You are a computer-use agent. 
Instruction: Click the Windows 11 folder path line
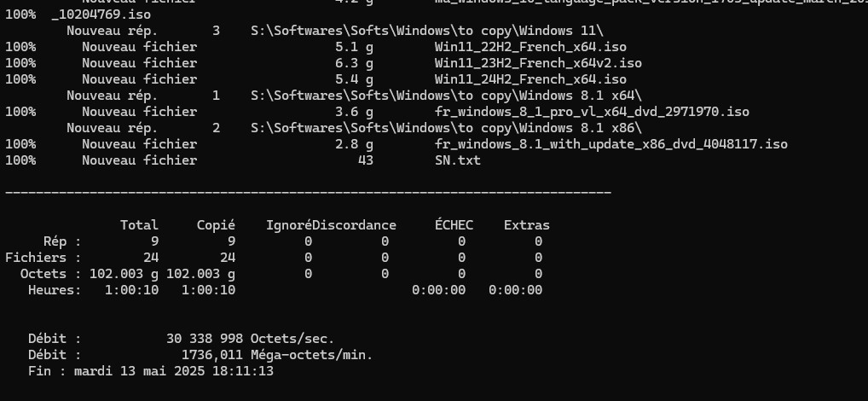[x=427, y=31]
